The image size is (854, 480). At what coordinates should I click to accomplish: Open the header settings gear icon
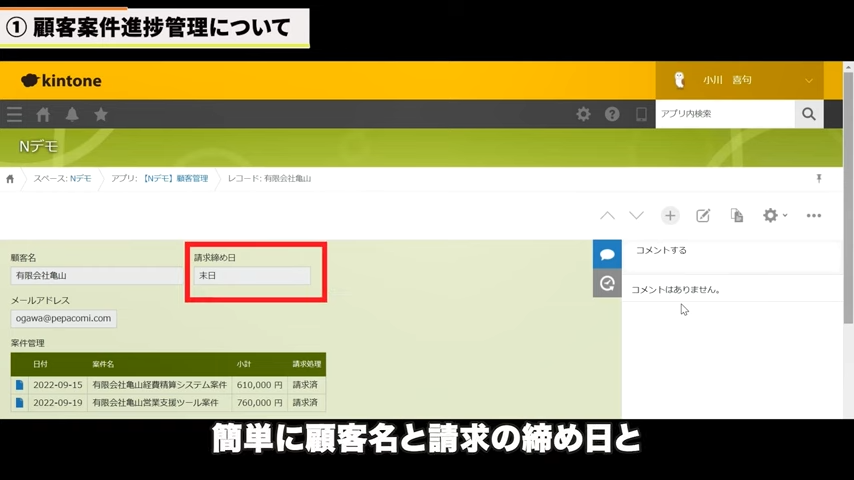click(x=583, y=114)
